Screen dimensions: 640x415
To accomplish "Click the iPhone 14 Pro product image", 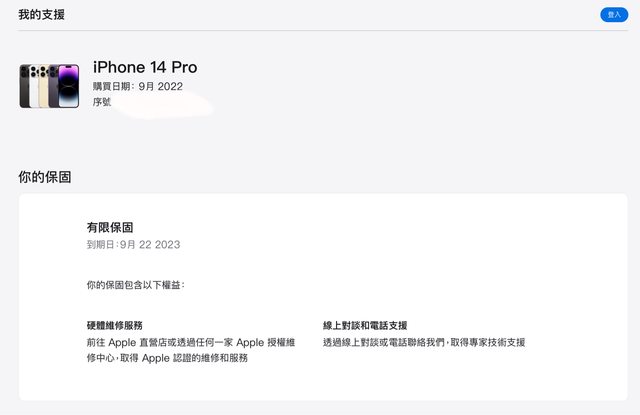I will [x=49, y=86].
